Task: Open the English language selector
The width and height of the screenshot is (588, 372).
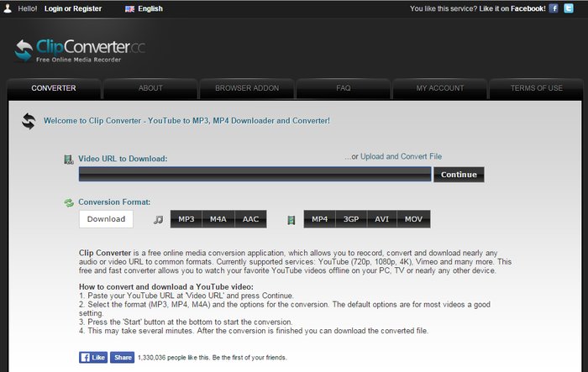Action: coord(151,9)
